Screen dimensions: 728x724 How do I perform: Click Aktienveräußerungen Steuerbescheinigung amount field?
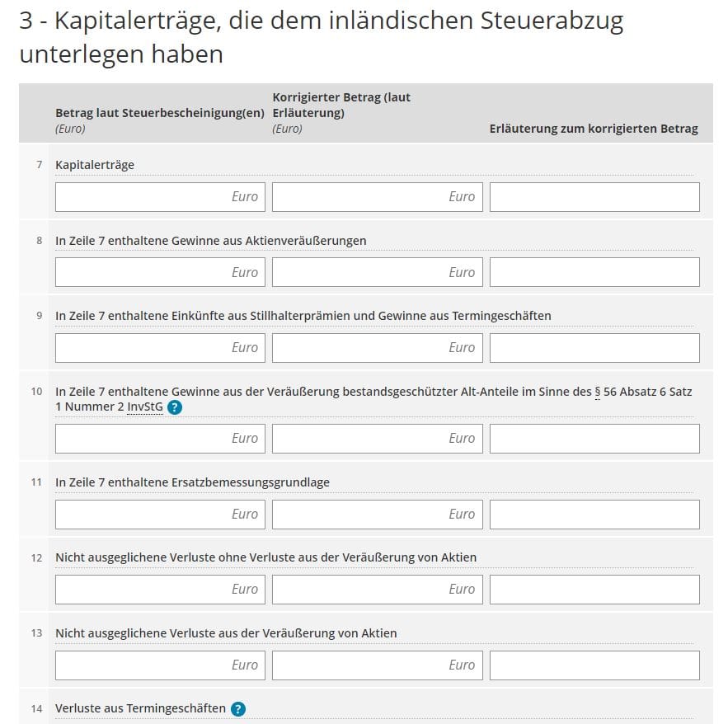coord(159,272)
